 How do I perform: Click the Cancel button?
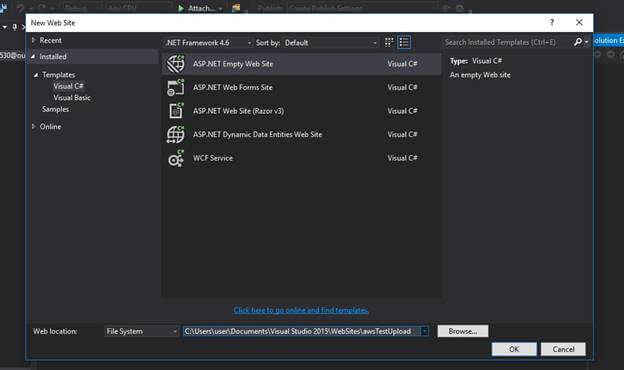[x=563, y=349]
